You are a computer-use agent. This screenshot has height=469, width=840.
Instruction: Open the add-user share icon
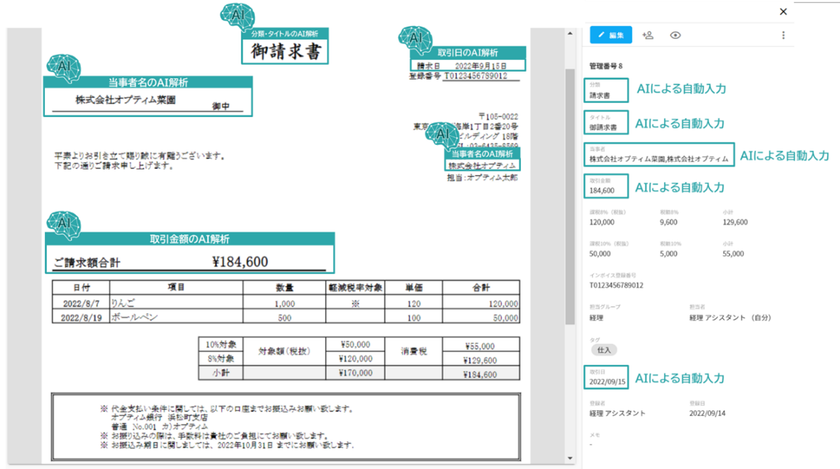pos(648,35)
